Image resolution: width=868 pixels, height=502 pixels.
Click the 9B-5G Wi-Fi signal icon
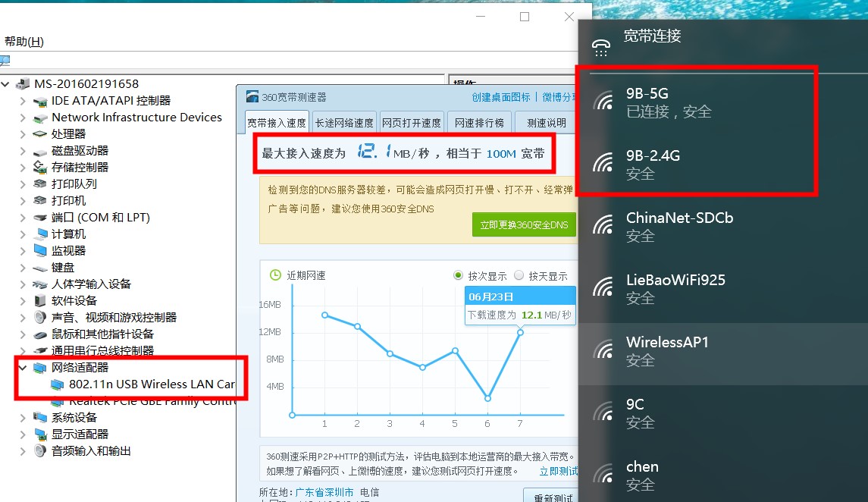[603, 102]
